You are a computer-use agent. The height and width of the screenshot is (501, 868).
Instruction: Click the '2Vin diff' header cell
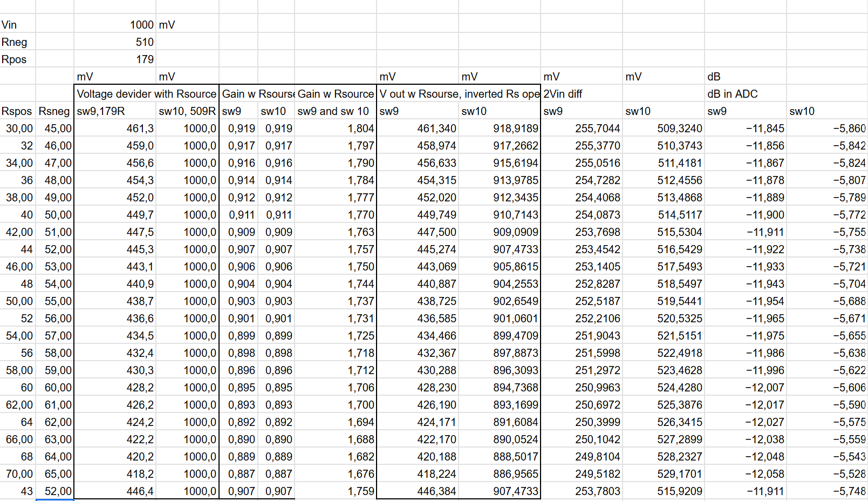point(582,94)
